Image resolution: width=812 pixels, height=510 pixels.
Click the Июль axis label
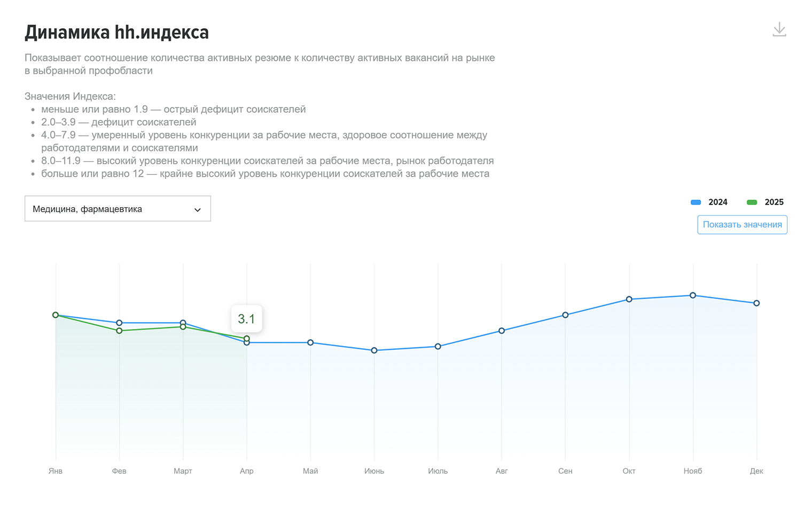(x=438, y=471)
